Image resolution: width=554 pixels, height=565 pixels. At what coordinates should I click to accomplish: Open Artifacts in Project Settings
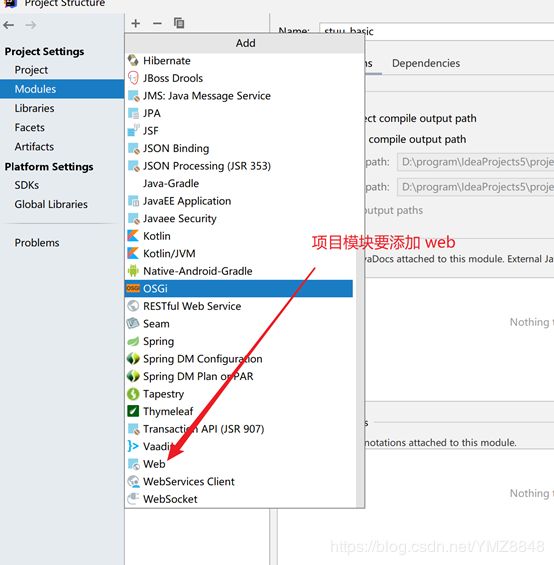click(62, 146)
